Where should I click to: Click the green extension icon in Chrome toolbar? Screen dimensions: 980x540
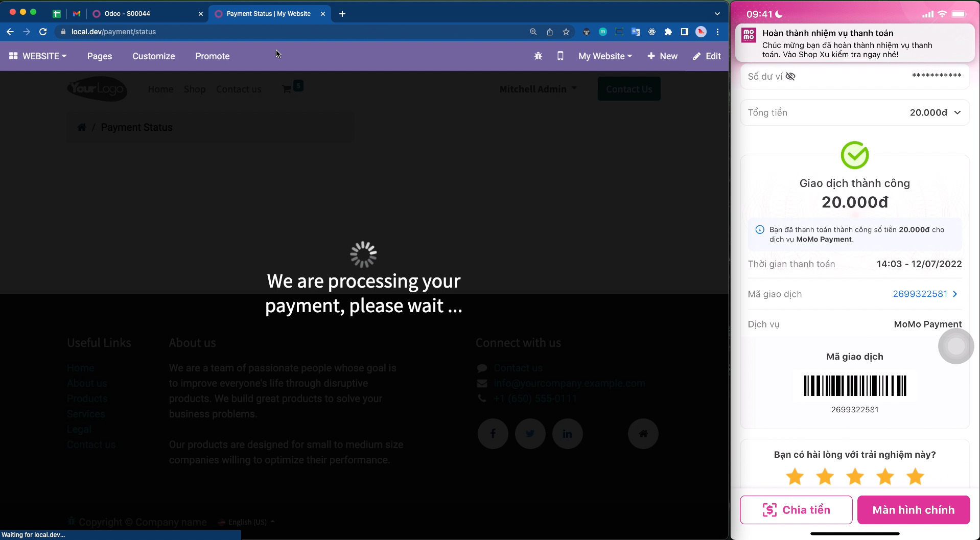pyautogui.click(x=603, y=32)
